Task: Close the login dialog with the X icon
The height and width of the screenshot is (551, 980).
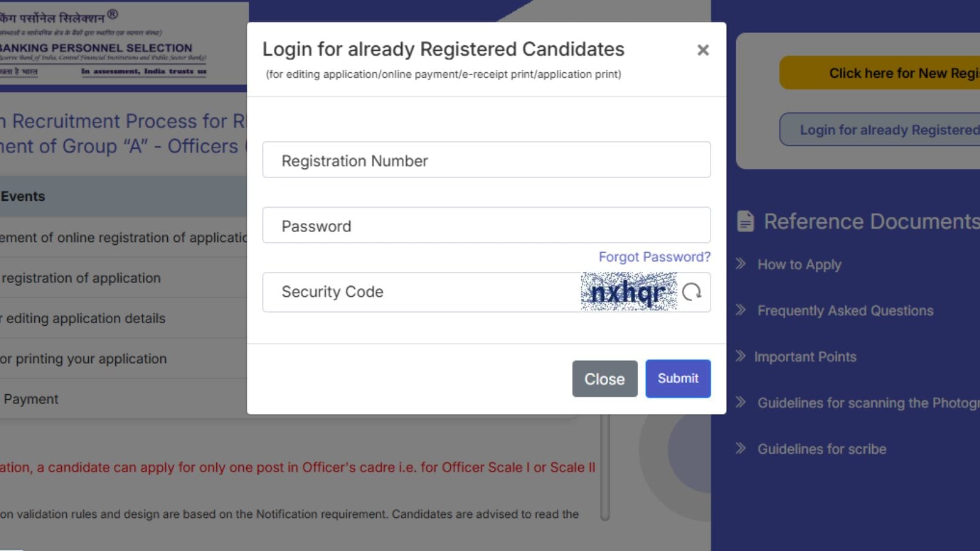Action: 703,50
